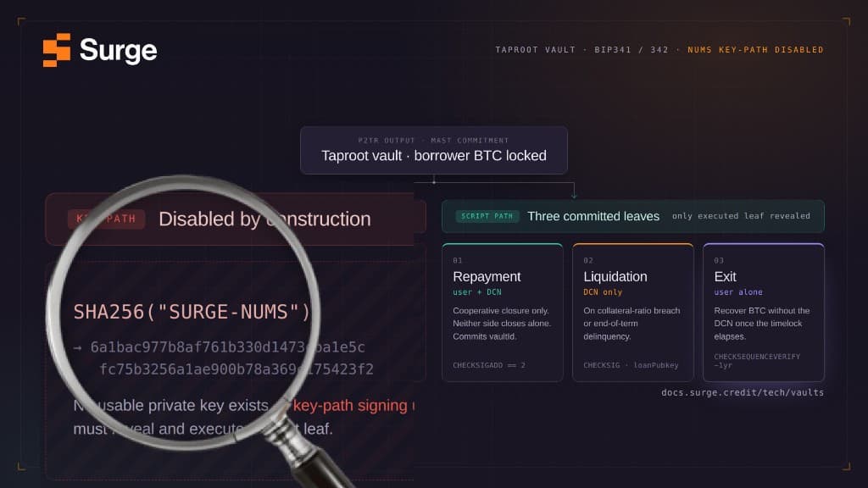The width and height of the screenshot is (868, 488).
Task: Click 'only executed leaf revealed' note
Action: pos(741,216)
